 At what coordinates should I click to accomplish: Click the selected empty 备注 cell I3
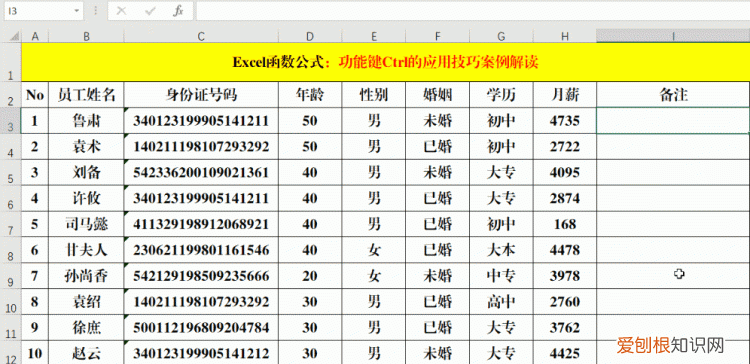point(673,121)
